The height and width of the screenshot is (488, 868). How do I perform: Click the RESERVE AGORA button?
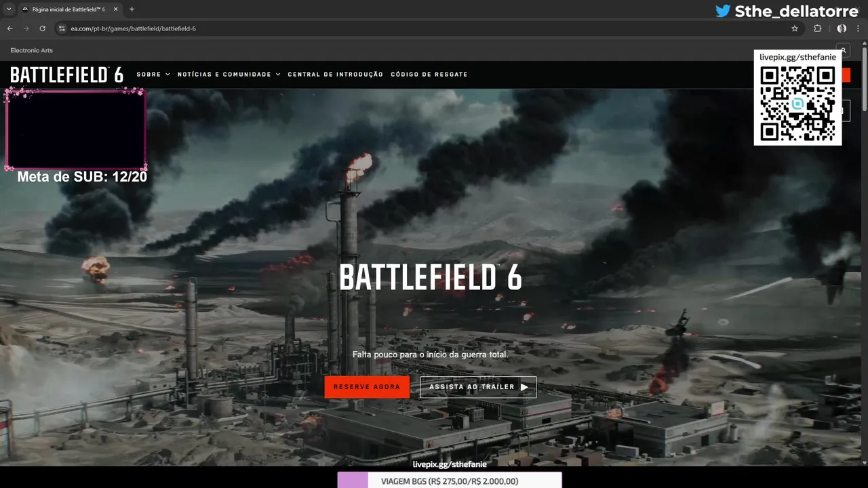[x=367, y=387]
